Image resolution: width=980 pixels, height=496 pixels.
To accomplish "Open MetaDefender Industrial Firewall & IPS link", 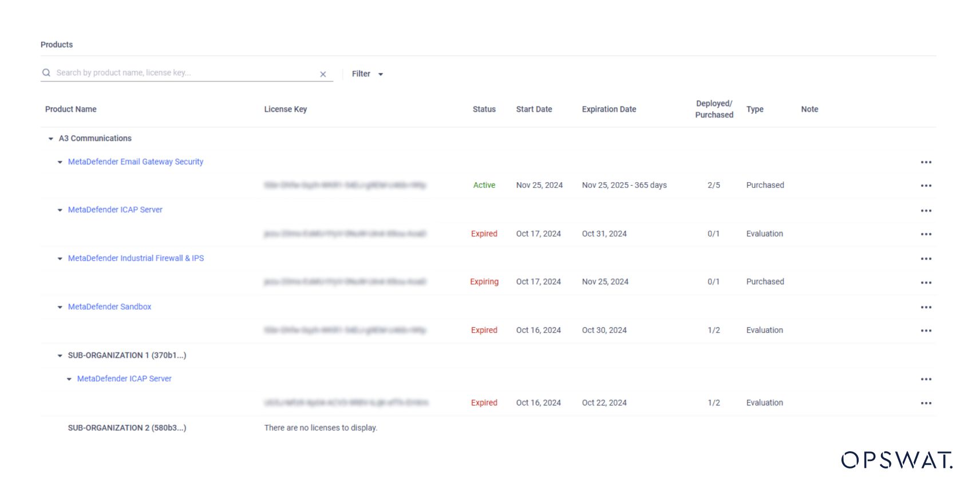I will [136, 258].
